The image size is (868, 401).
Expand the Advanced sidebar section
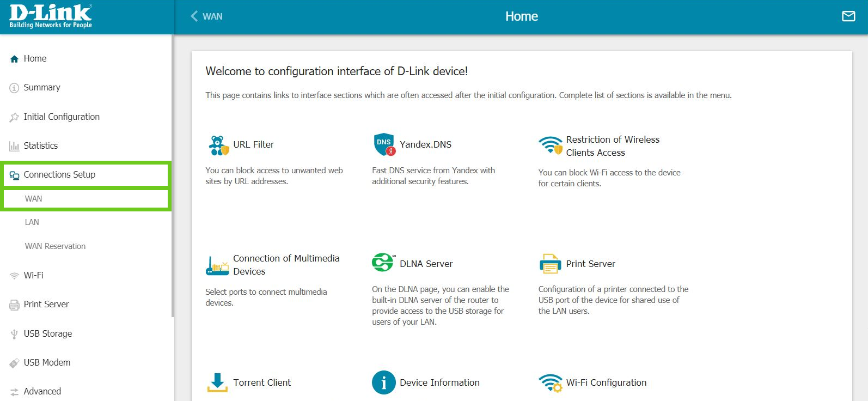pyautogui.click(x=42, y=391)
